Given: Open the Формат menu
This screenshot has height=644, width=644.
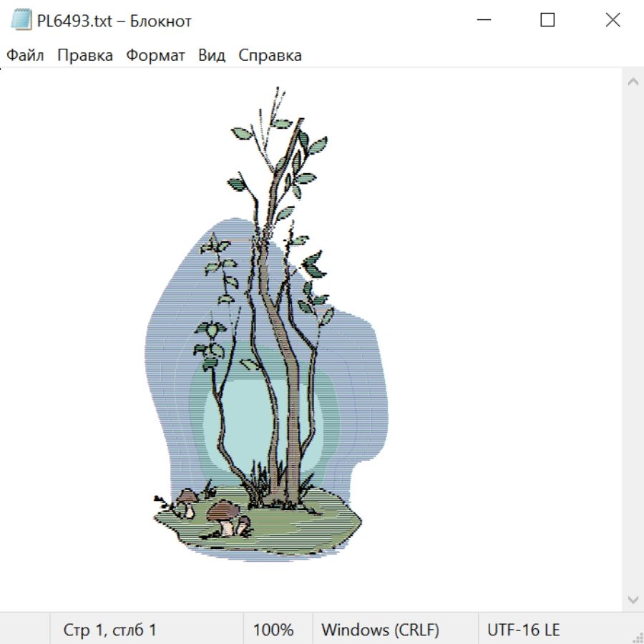Looking at the screenshot, I should click(x=155, y=55).
